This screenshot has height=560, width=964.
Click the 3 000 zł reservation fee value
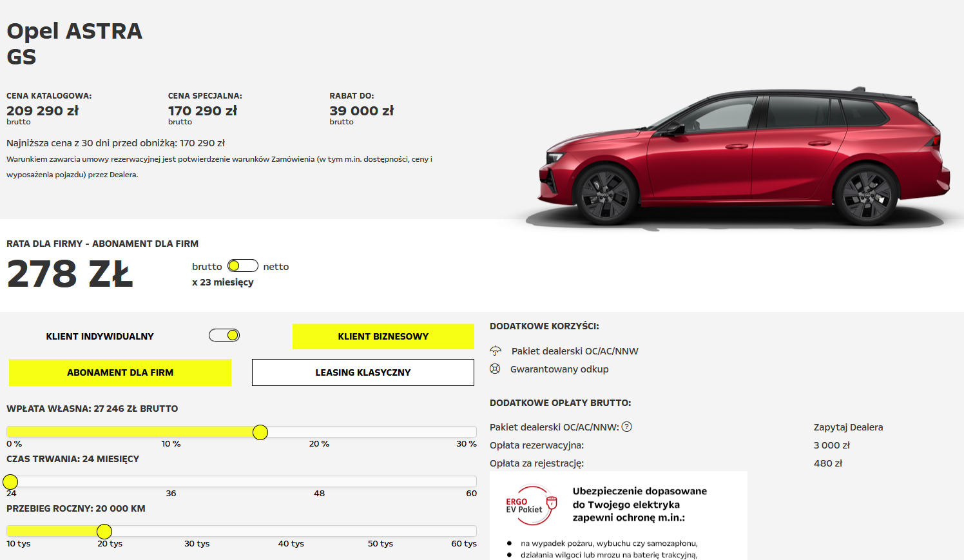(832, 445)
